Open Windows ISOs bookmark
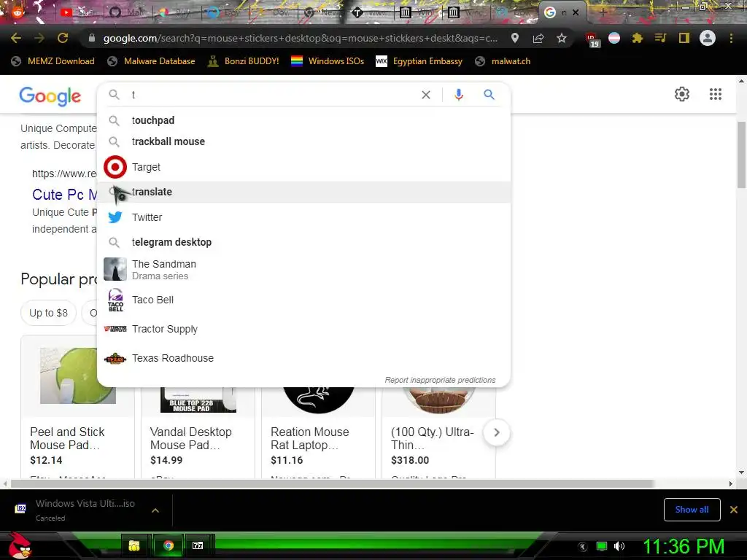Screen dimensions: 747x560 pyautogui.click(x=328, y=61)
